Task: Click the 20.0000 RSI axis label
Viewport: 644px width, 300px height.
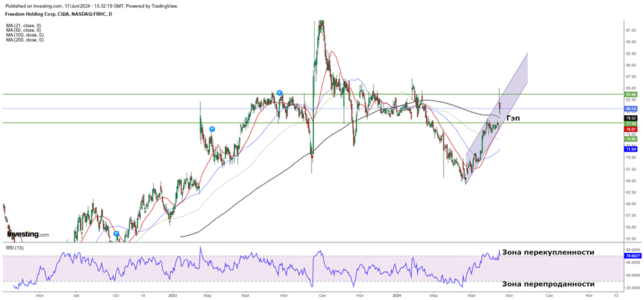Action: [x=633, y=288]
